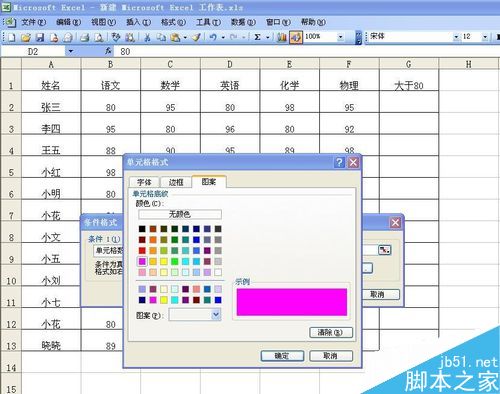Open the 文件 menu
This screenshot has height=394, width=500.
33,22
